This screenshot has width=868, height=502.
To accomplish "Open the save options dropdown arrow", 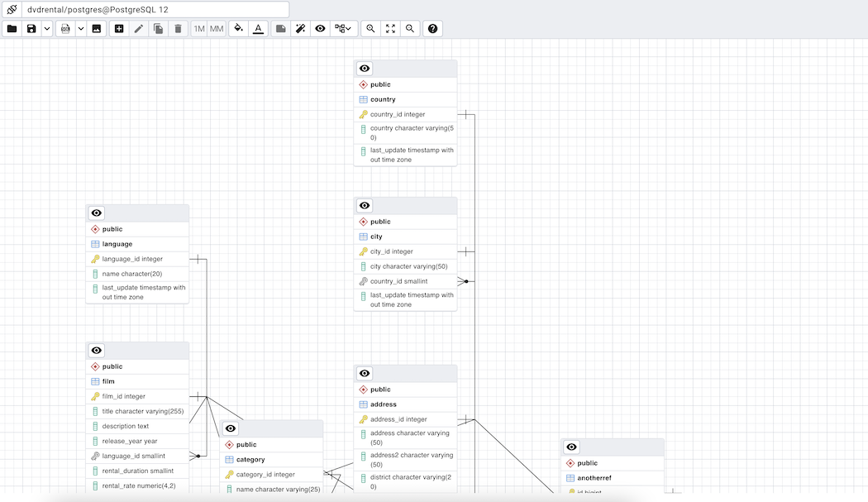I will click(x=47, y=28).
